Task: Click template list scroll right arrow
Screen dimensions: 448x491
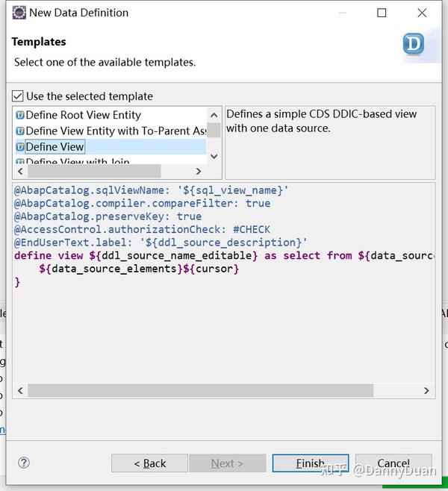Action: pos(199,172)
